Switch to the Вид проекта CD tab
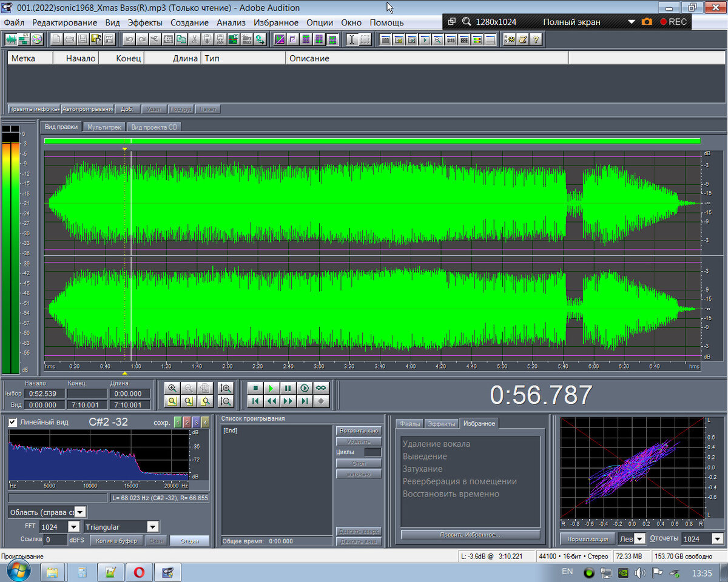The width and height of the screenshot is (728, 582). pyautogui.click(x=155, y=127)
